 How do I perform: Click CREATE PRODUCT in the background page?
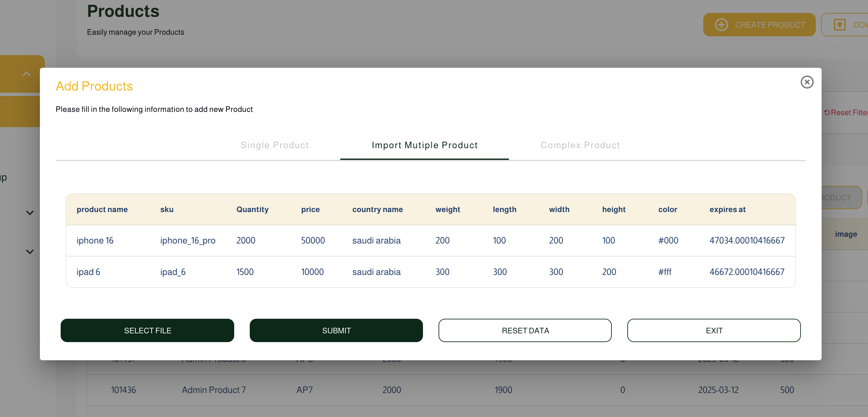pyautogui.click(x=759, y=25)
